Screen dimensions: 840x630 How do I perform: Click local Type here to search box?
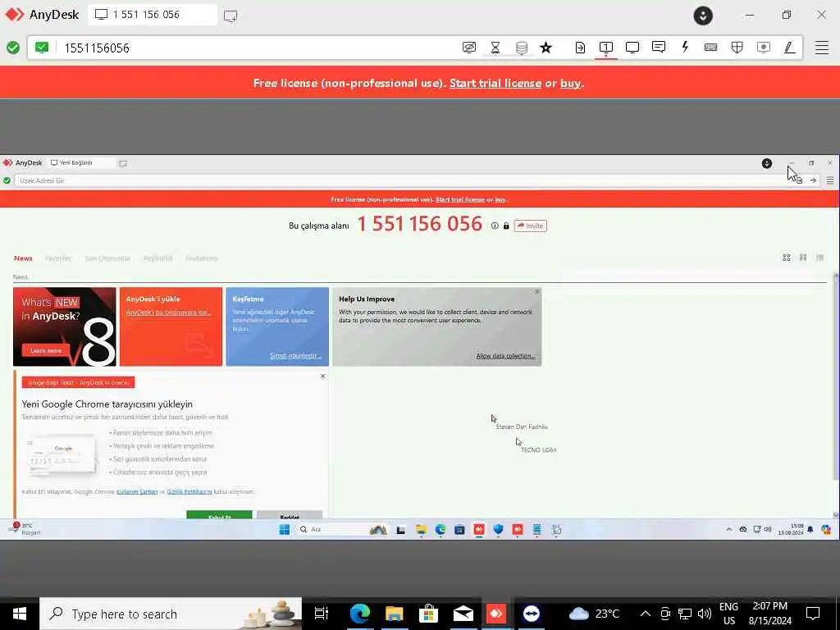[x=171, y=614]
